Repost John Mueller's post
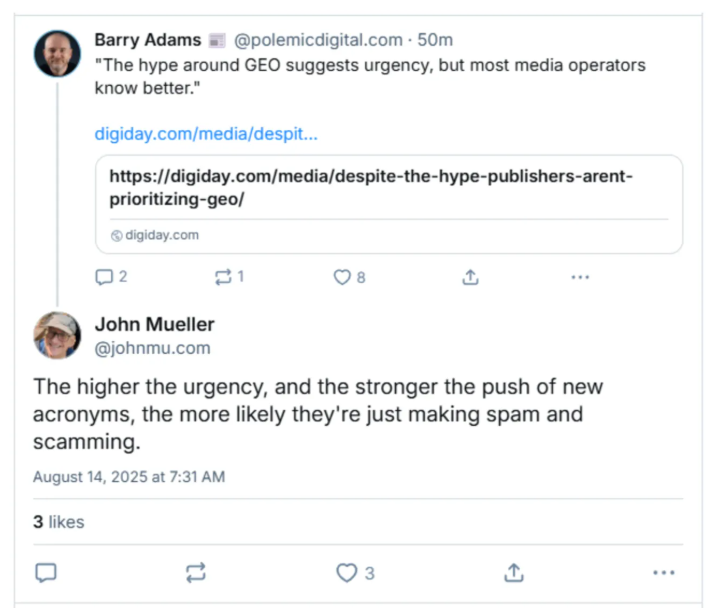 196,572
